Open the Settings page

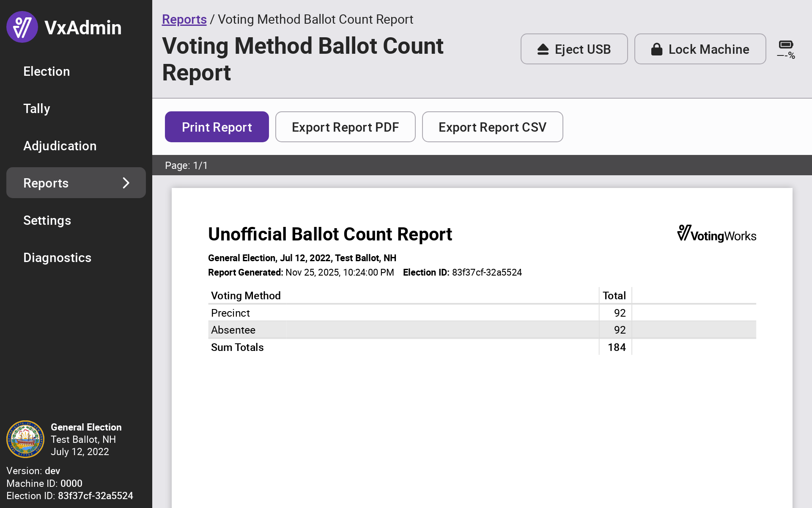[47, 220]
